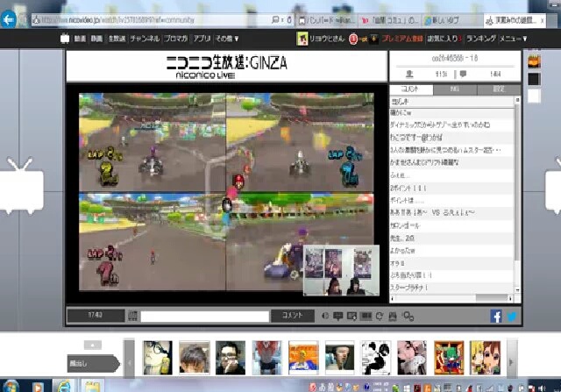
Task: Click the ニコニコ生放送:GINZA header logo
Action: [226, 67]
